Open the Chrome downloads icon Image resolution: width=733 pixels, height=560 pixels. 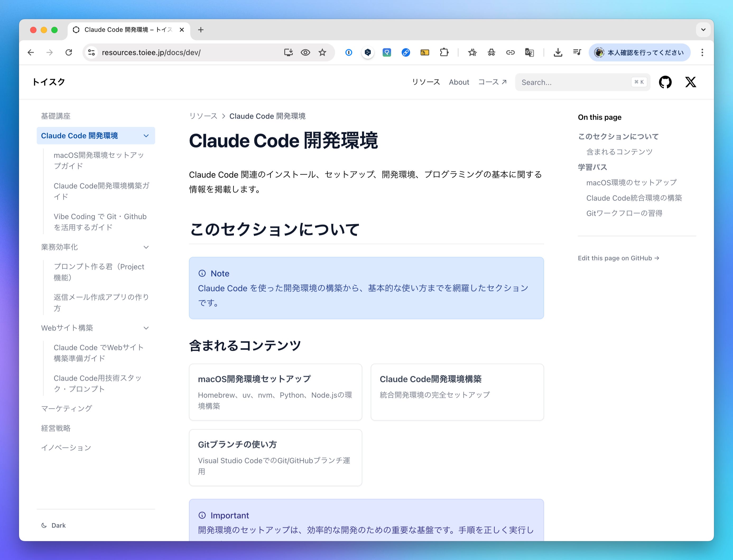558,52
